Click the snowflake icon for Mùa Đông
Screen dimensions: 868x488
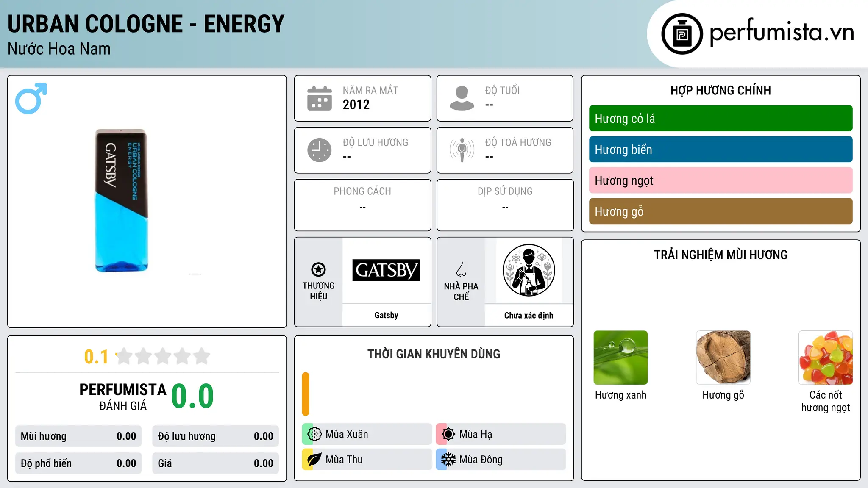pos(448,460)
